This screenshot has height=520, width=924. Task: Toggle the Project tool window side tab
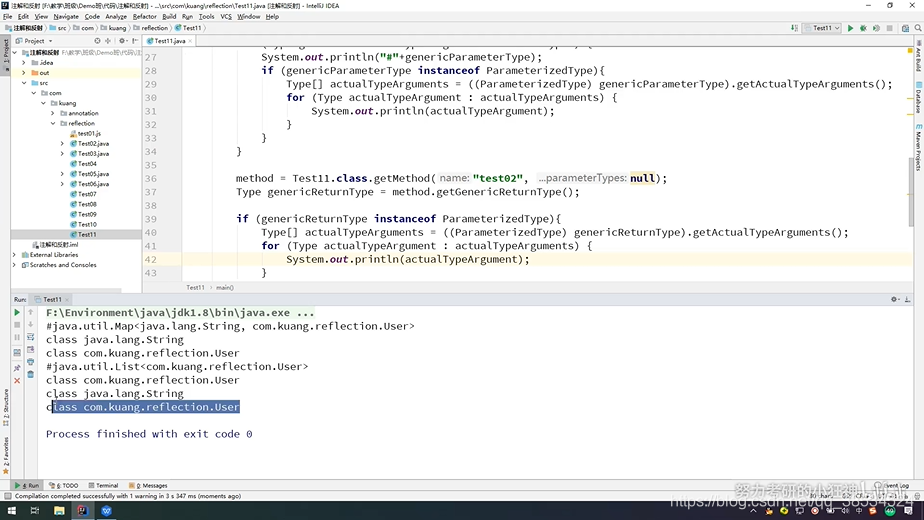(x=5, y=54)
